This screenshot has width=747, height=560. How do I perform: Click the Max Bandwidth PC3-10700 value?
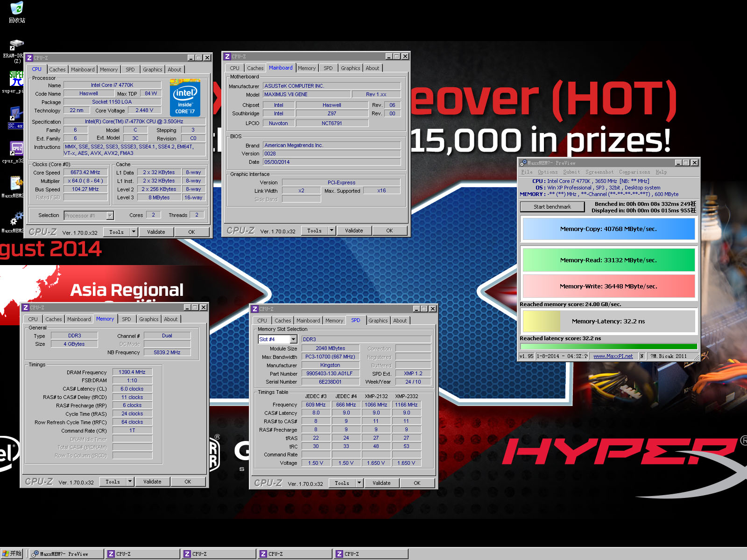click(330, 357)
